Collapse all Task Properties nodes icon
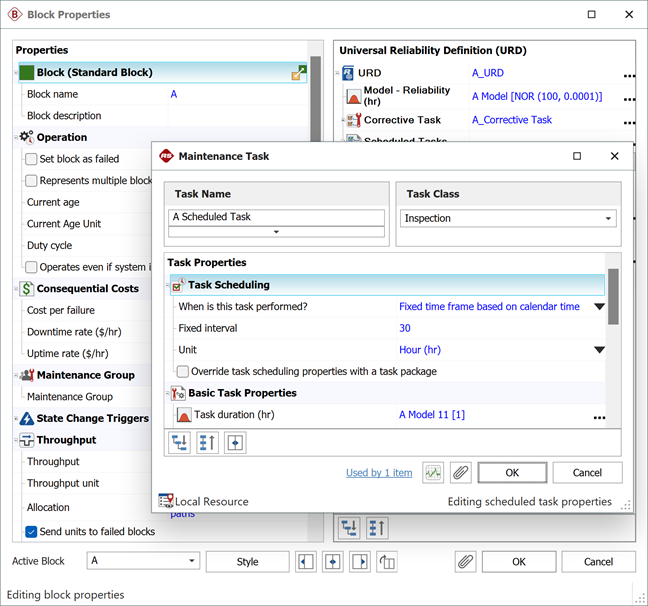This screenshot has height=606, width=648. coord(207,441)
